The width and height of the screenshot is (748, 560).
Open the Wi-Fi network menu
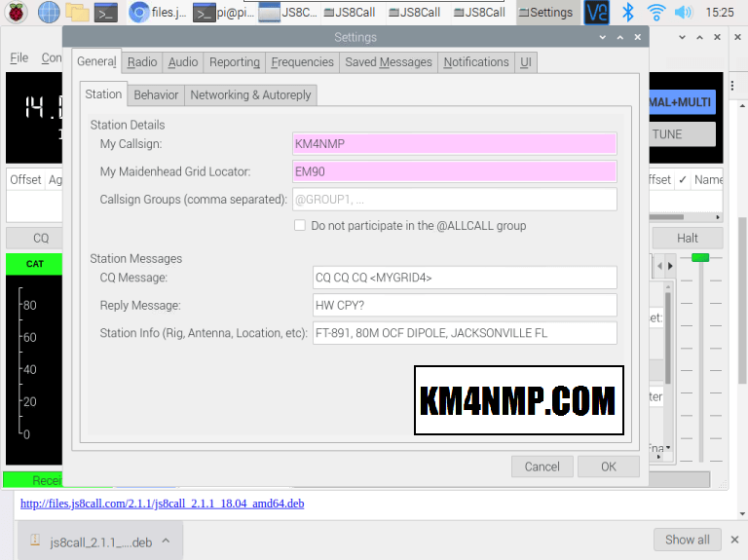656,13
